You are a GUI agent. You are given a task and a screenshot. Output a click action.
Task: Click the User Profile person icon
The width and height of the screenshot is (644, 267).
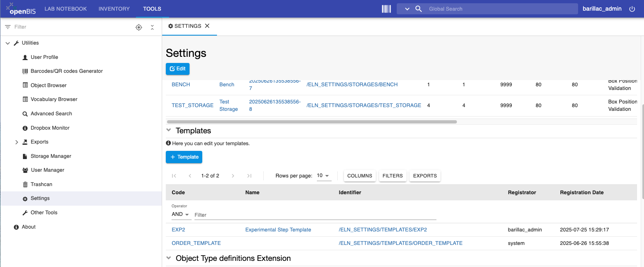click(x=25, y=57)
